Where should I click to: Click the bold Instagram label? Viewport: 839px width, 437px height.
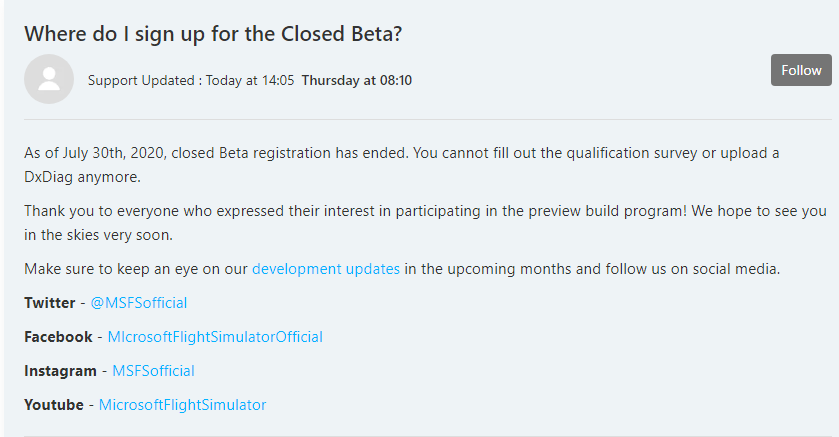click(x=60, y=371)
